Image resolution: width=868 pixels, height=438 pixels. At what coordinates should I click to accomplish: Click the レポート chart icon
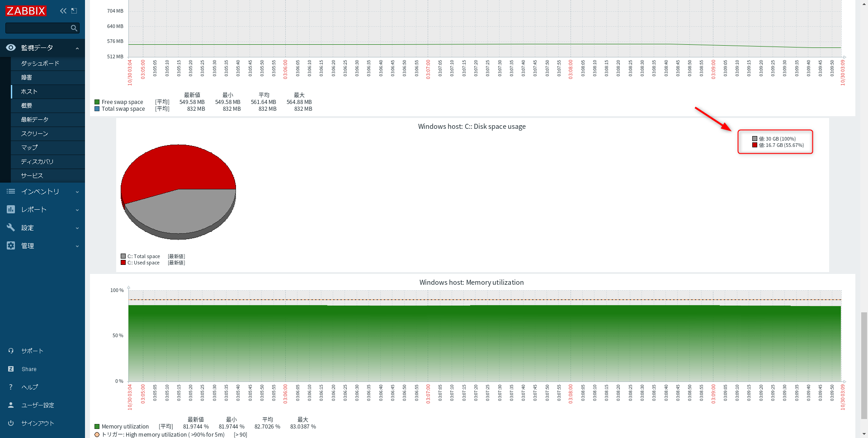11,210
